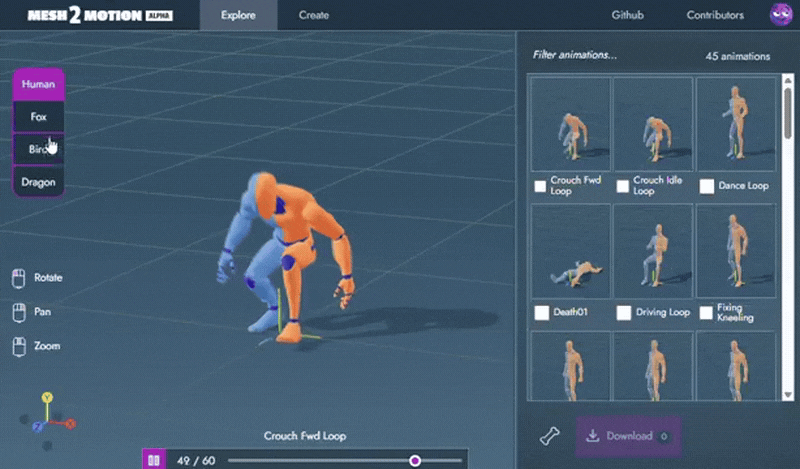Open the purple avatar icon in header
The image size is (800, 469).
(781, 14)
